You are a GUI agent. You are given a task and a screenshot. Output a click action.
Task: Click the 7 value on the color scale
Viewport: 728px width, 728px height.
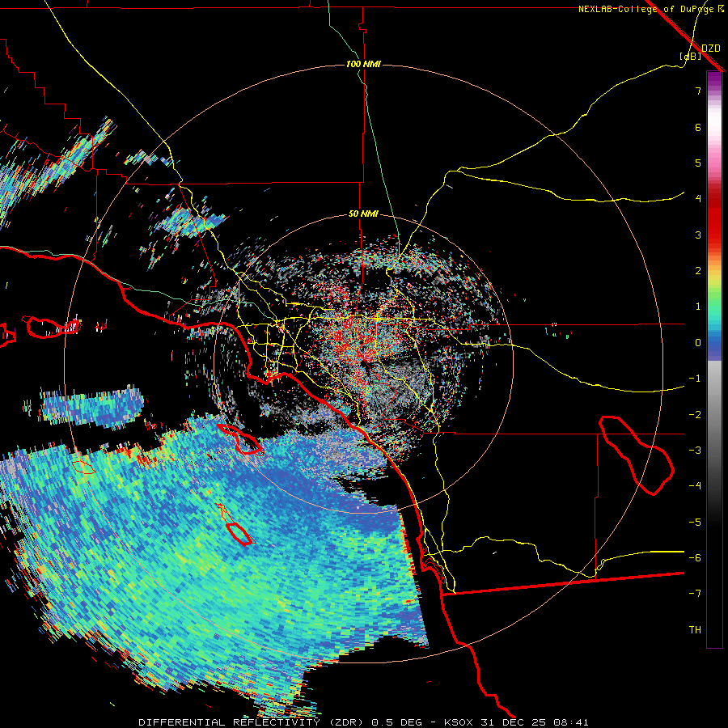point(698,91)
